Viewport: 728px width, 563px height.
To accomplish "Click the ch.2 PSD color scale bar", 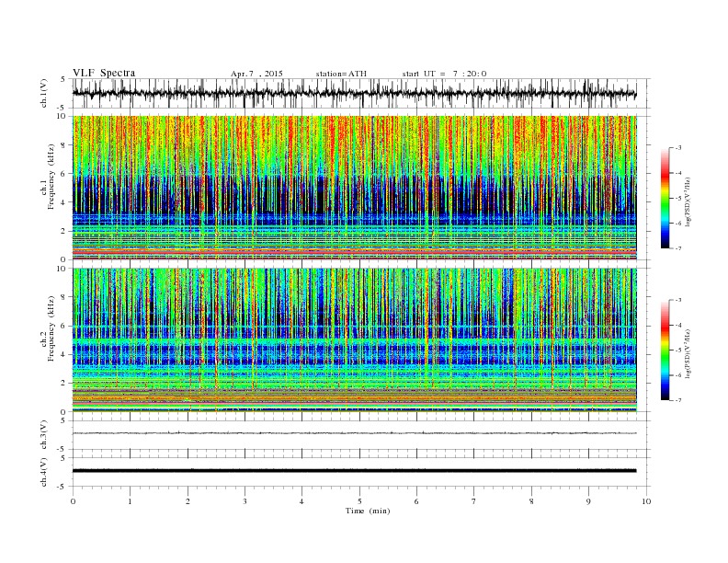I will (665, 350).
